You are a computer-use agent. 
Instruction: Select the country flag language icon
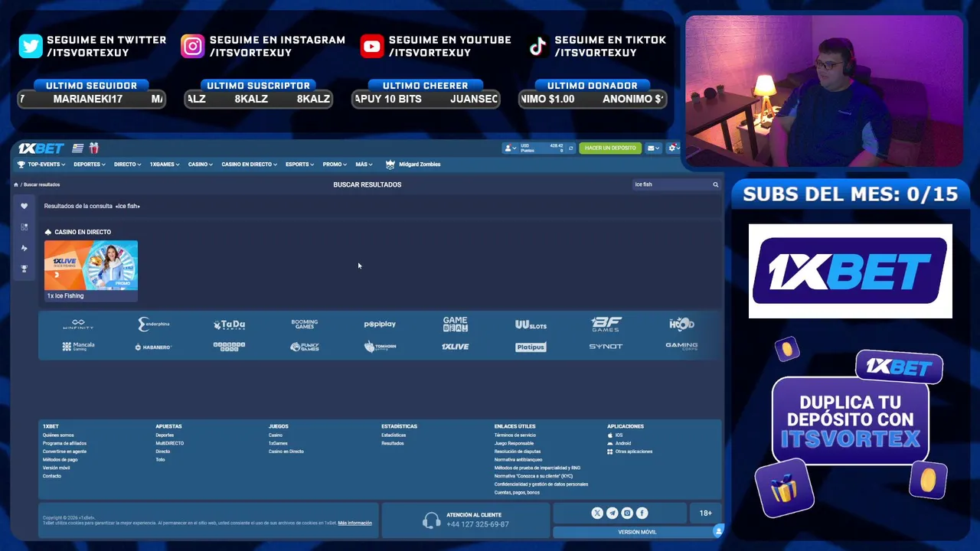coord(78,148)
